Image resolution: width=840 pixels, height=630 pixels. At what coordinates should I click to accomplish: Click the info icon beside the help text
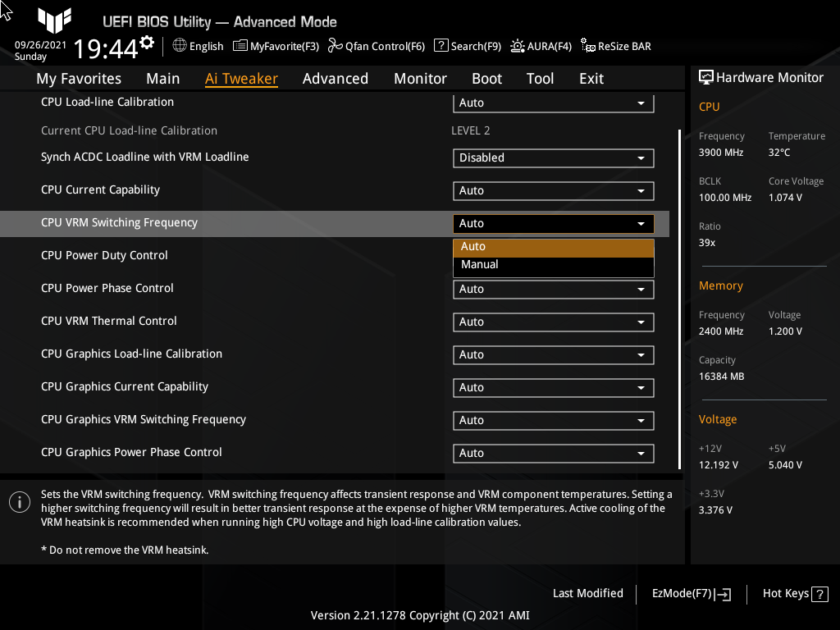point(19,502)
